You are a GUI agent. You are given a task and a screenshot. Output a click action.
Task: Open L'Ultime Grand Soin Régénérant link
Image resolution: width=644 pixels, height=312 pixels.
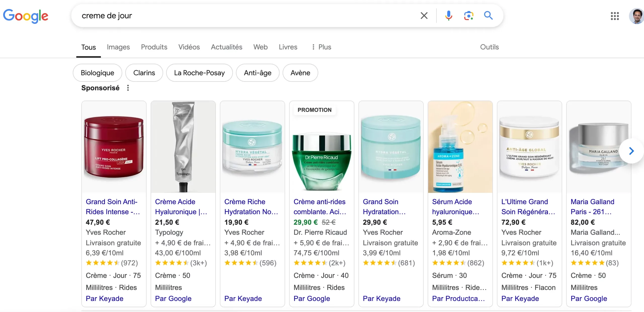528,207
